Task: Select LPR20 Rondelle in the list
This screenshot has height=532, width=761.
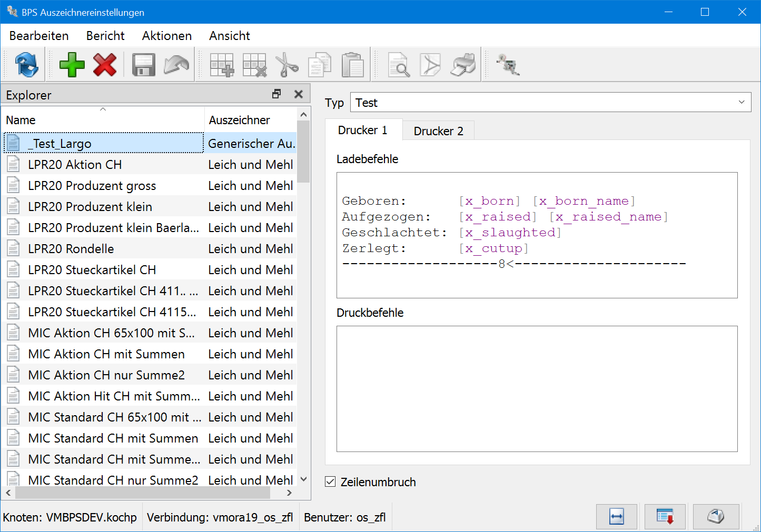Action: [x=71, y=249]
